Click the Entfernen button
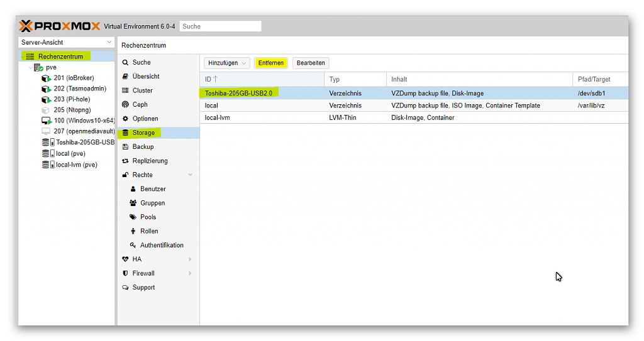The height and width of the screenshot is (341, 644). [x=271, y=63]
